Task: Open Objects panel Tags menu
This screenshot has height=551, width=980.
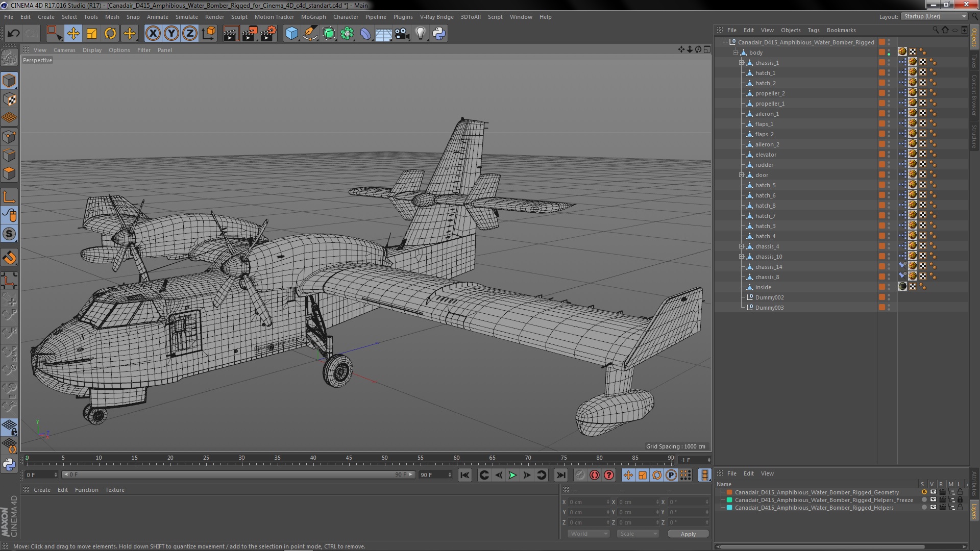Action: [x=814, y=30]
